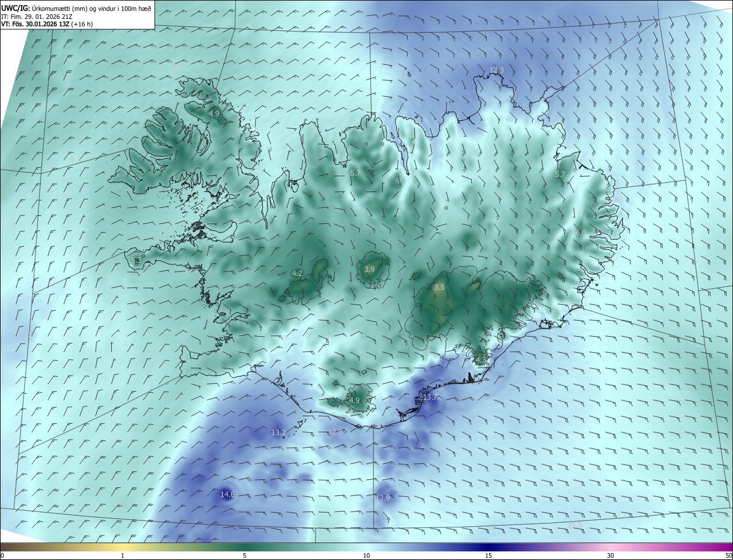This screenshot has width=733, height=560.
Task: Click the colorbar tick label 50
Action: 728,556
